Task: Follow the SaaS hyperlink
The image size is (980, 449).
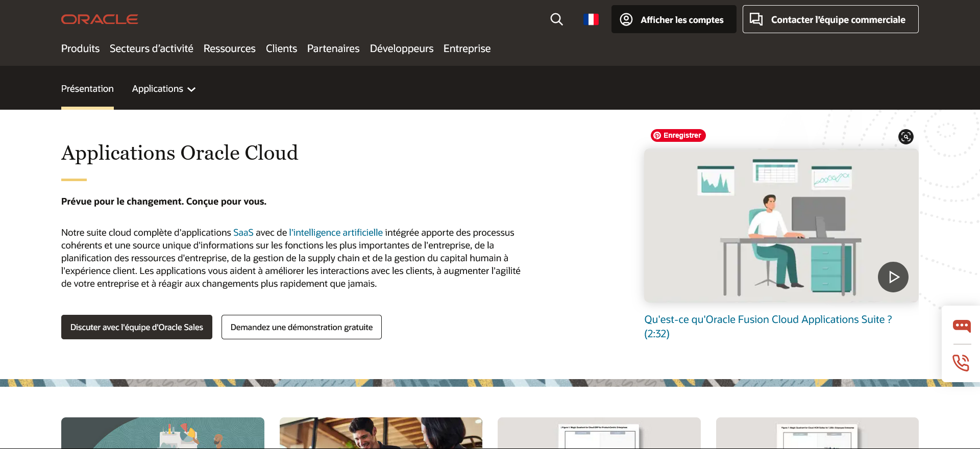Action: [x=243, y=233]
